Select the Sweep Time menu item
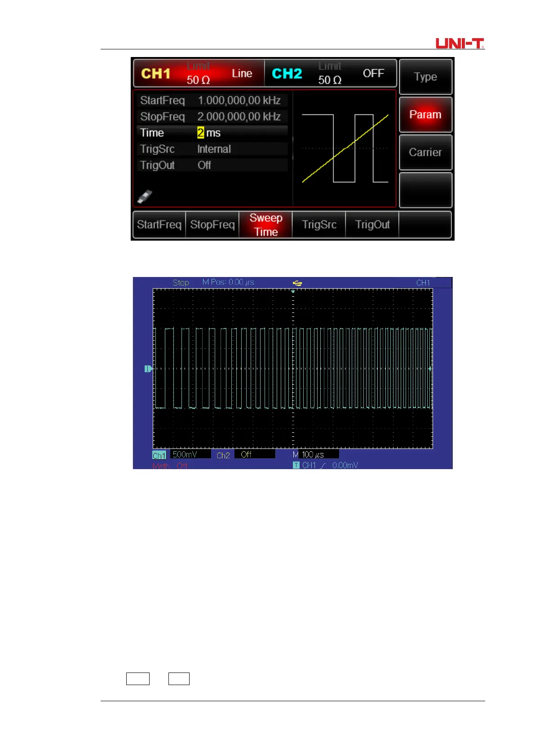The image size is (535, 756). [266, 224]
